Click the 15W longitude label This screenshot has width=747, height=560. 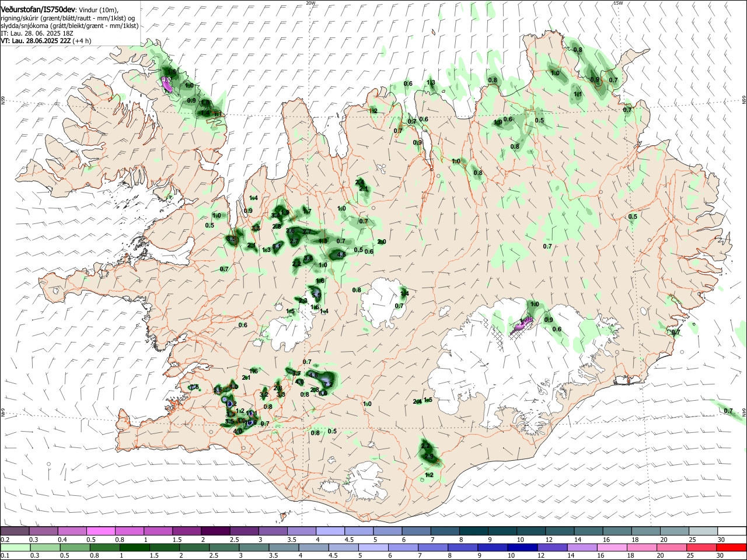pos(618,3)
